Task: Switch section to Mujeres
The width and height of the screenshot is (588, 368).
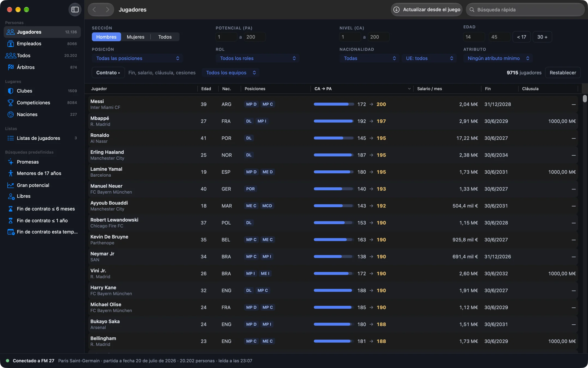Action: [x=136, y=37]
